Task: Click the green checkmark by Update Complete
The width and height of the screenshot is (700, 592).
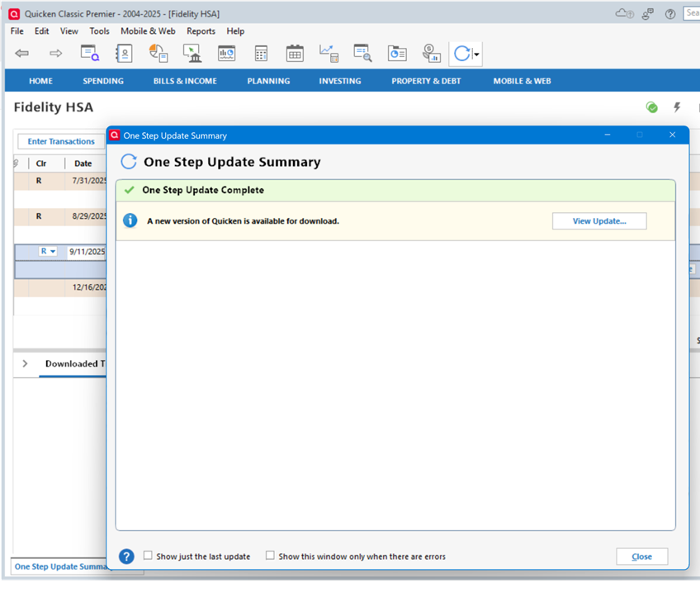Action: click(130, 190)
